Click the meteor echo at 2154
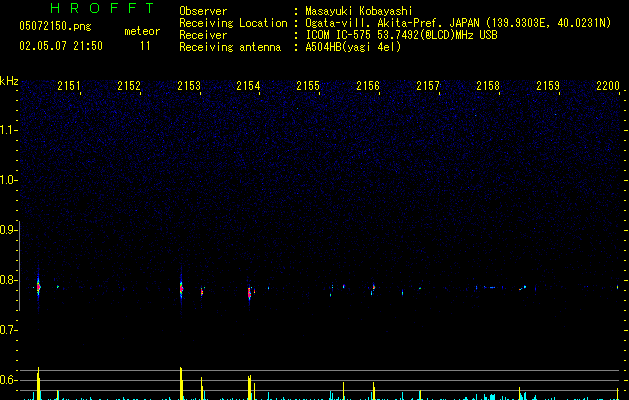 coord(250,294)
